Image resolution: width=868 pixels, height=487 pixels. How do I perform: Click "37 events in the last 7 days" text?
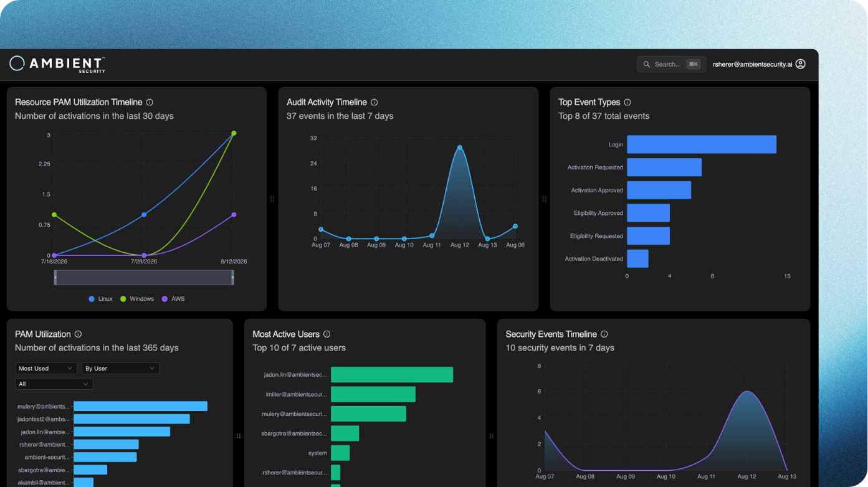(x=340, y=116)
